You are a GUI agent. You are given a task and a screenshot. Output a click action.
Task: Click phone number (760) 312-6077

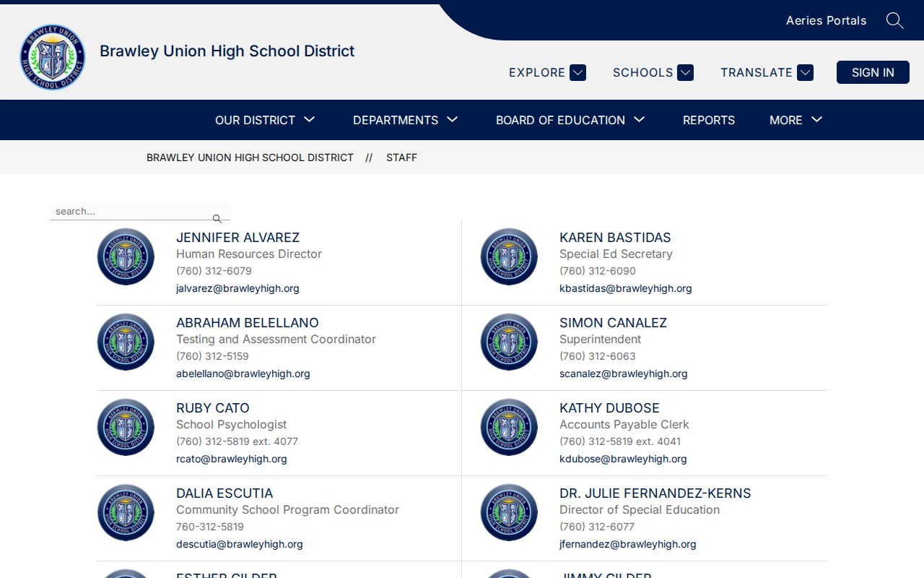tap(597, 527)
